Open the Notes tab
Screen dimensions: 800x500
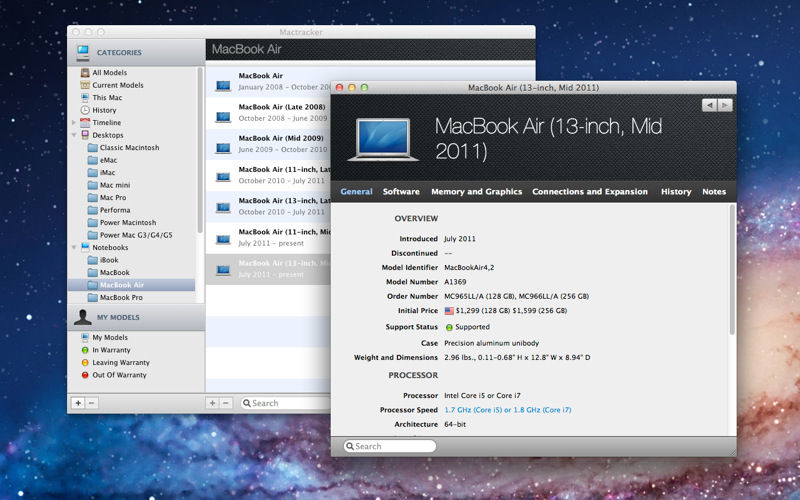[x=714, y=192]
